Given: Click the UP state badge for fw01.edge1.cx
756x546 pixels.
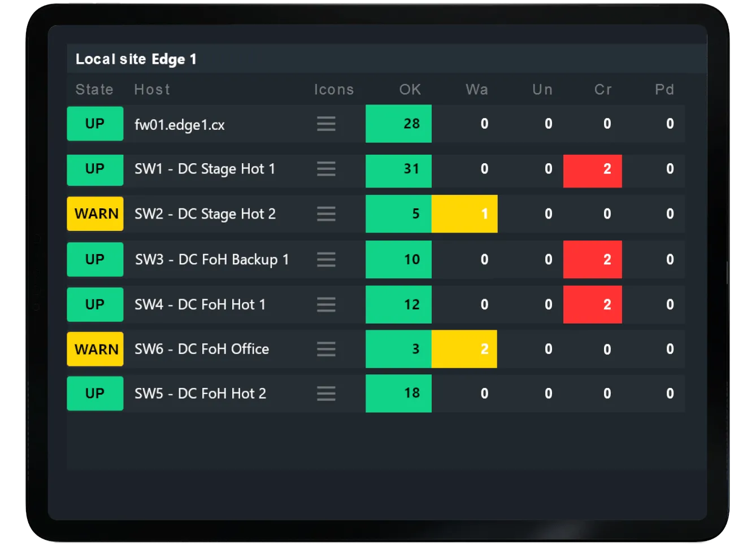Looking at the screenshot, I should click(95, 124).
